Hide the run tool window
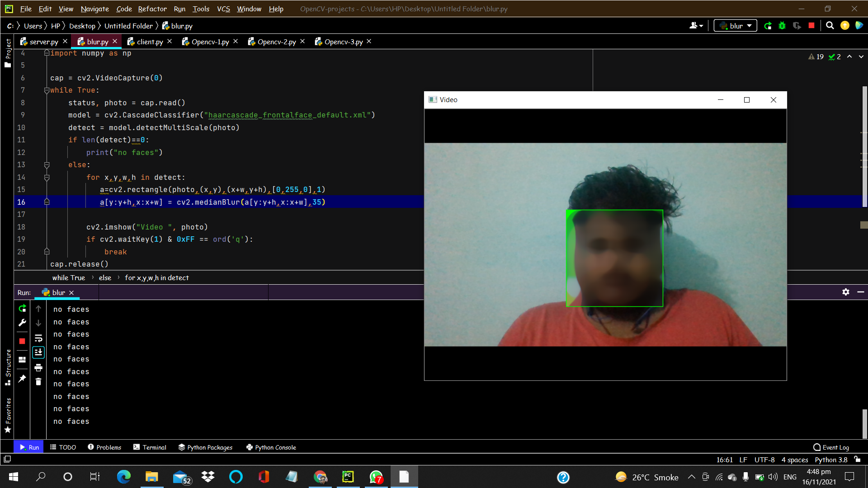Screen dimensions: 868x488 (861, 292)
